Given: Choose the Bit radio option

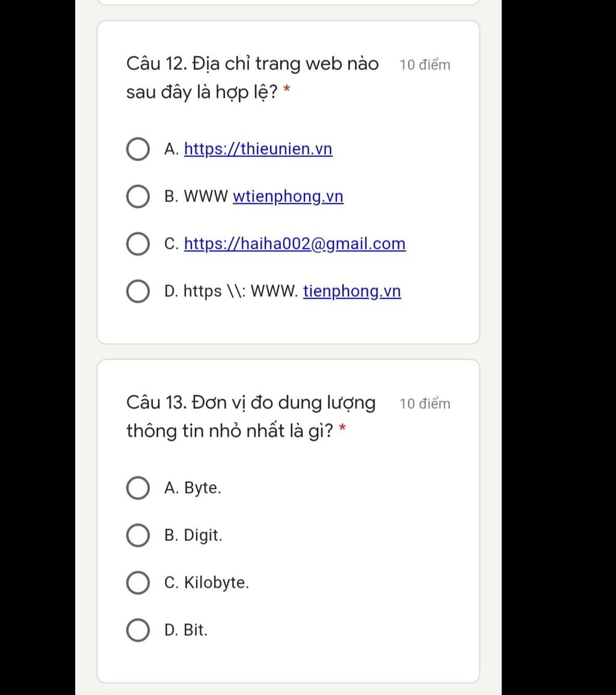Looking at the screenshot, I should tap(138, 630).
